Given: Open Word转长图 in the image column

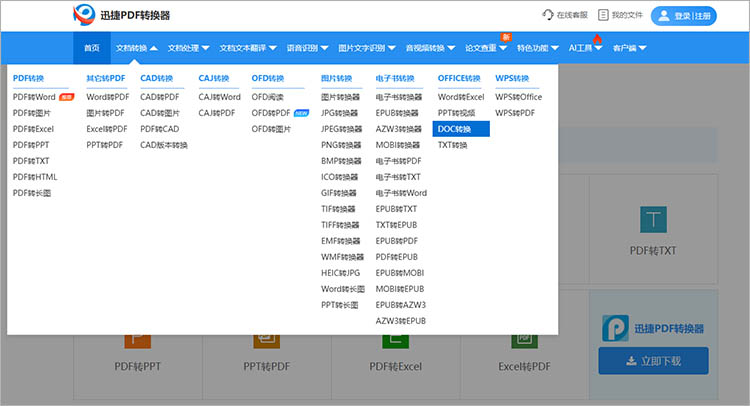Looking at the screenshot, I should point(342,289).
